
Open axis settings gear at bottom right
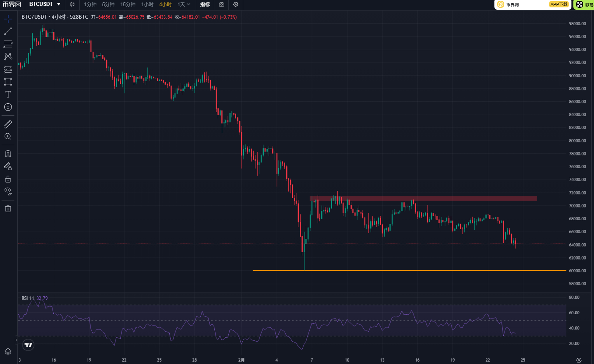point(579,360)
